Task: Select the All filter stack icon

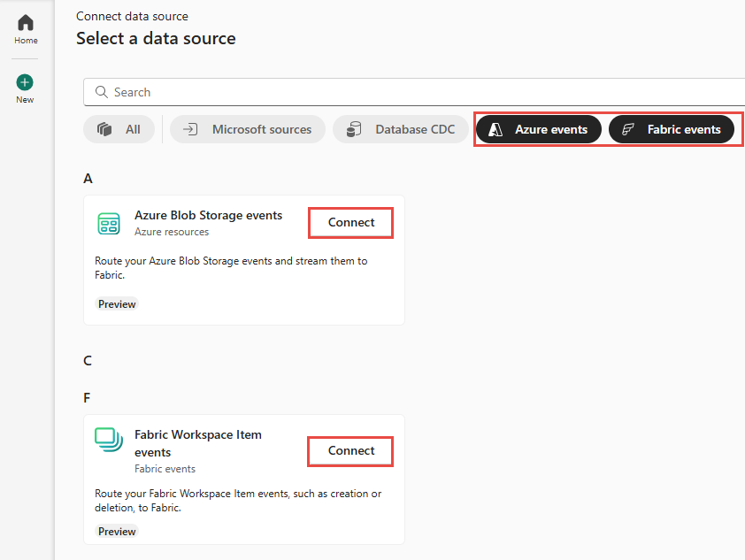Action: (104, 128)
